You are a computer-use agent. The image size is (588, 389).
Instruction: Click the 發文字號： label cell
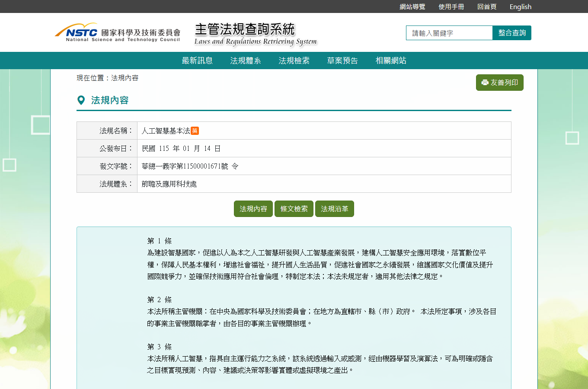click(107, 166)
